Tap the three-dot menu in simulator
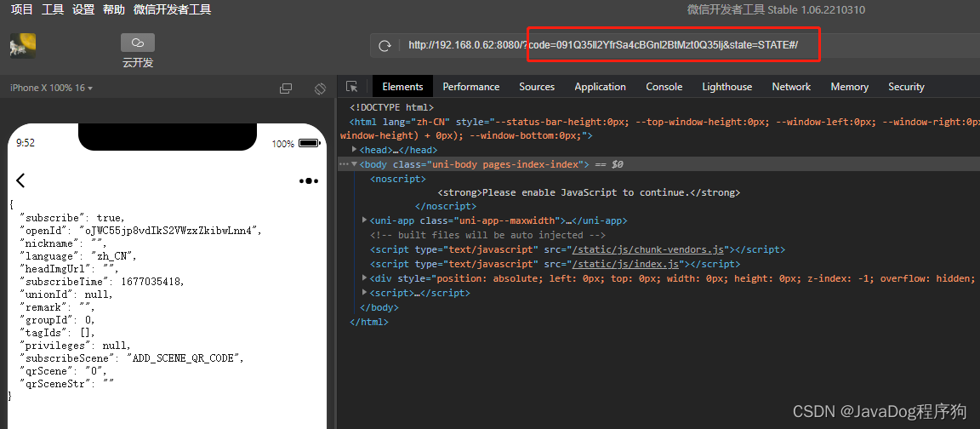The height and width of the screenshot is (429, 980). [x=309, y=180]
